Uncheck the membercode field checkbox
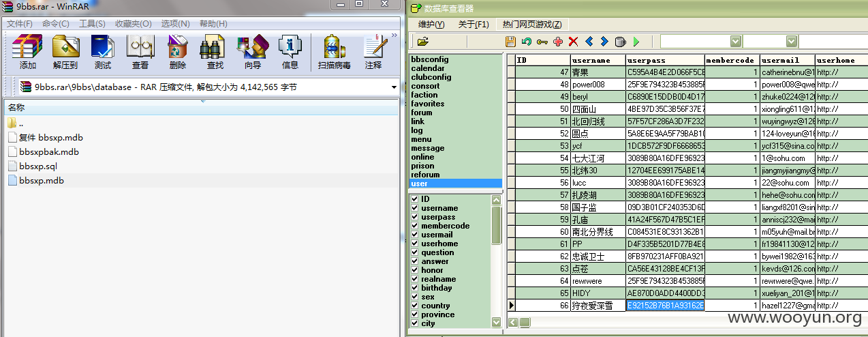The width and height of the screenshot is (868, 337). 415,226
